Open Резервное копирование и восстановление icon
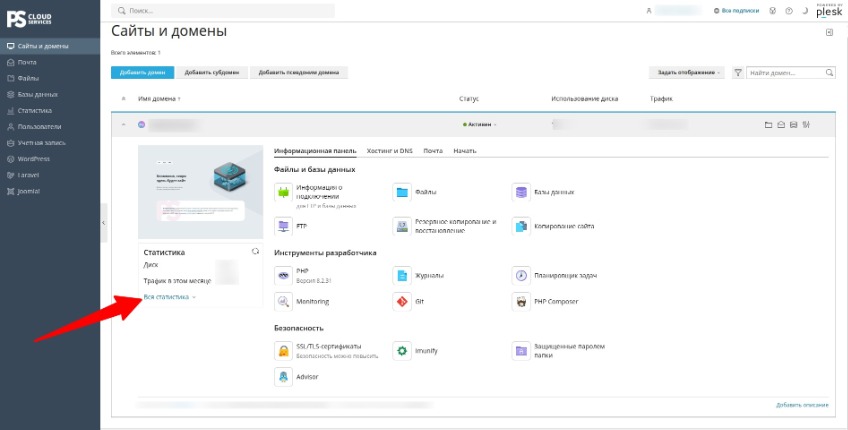The image size is (848, 430). 402,226
